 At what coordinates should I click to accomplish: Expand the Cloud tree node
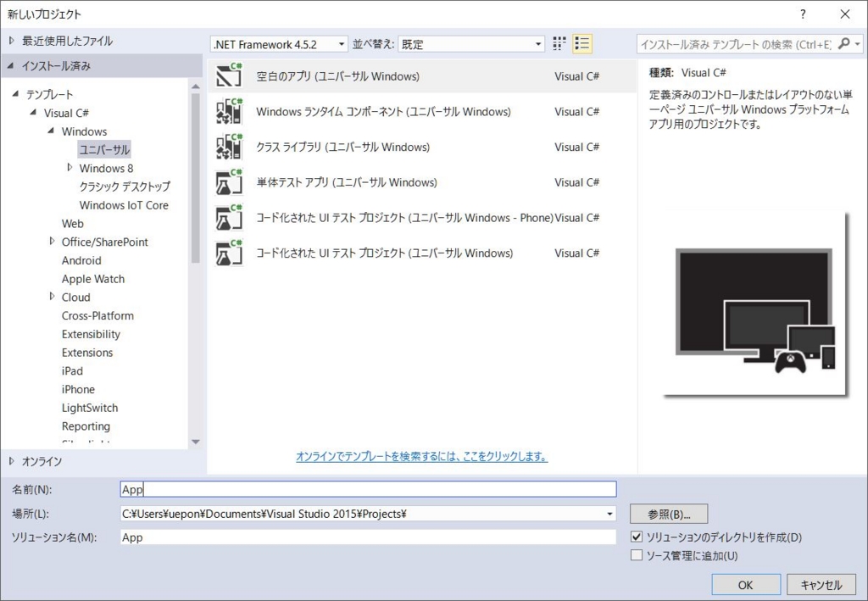tap(52, 297)
